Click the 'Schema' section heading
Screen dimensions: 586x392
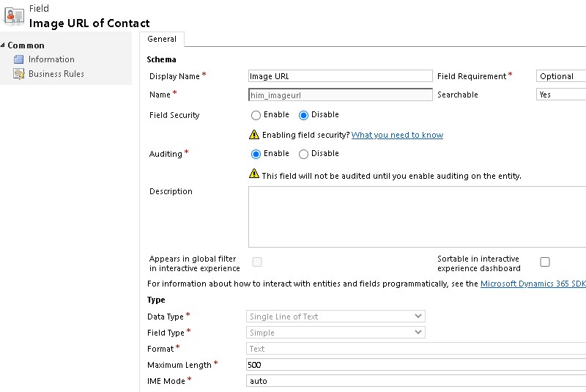pyautogui.click(x=161, y=59)
